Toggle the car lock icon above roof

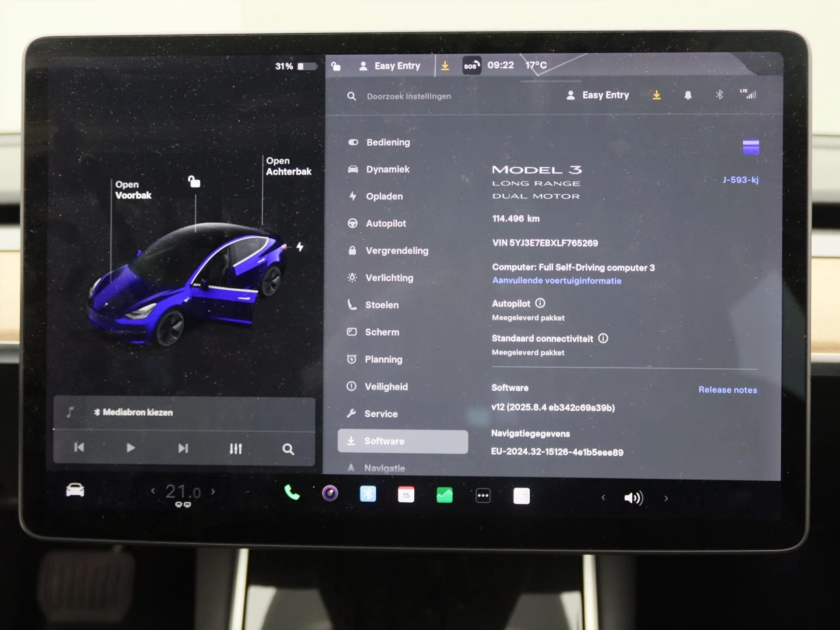[194, 181]
